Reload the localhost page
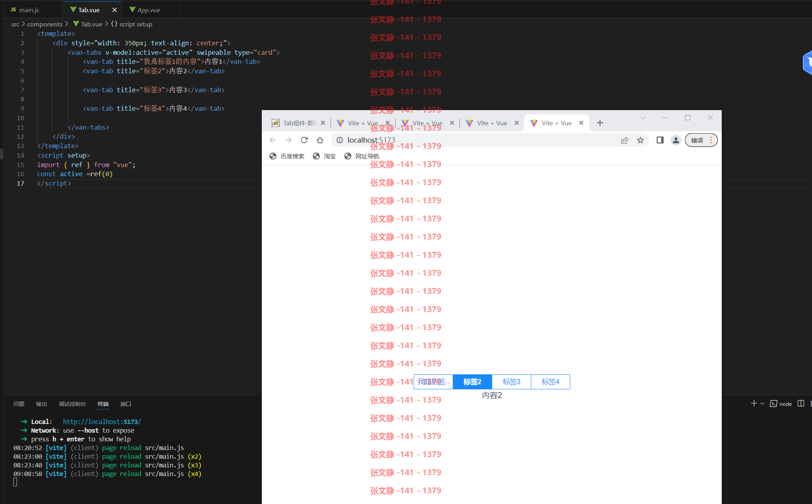812x504 pixels. pos(304,140)
